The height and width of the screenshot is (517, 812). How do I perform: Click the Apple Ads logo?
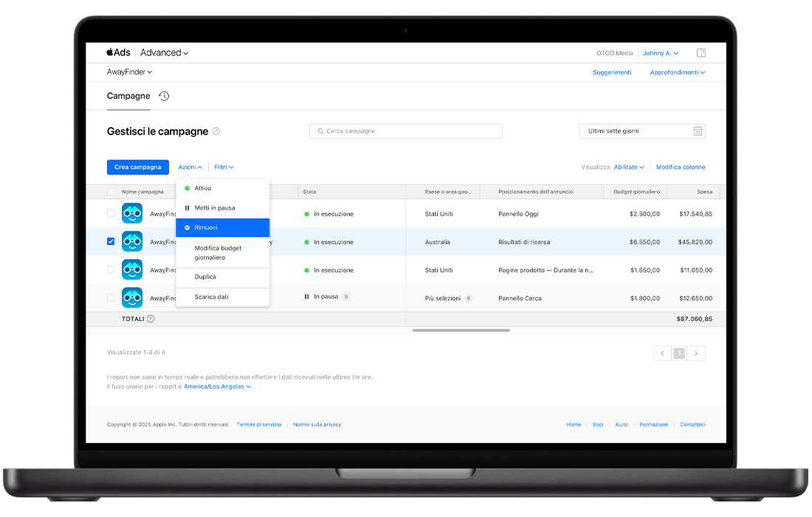click(118, 52)
